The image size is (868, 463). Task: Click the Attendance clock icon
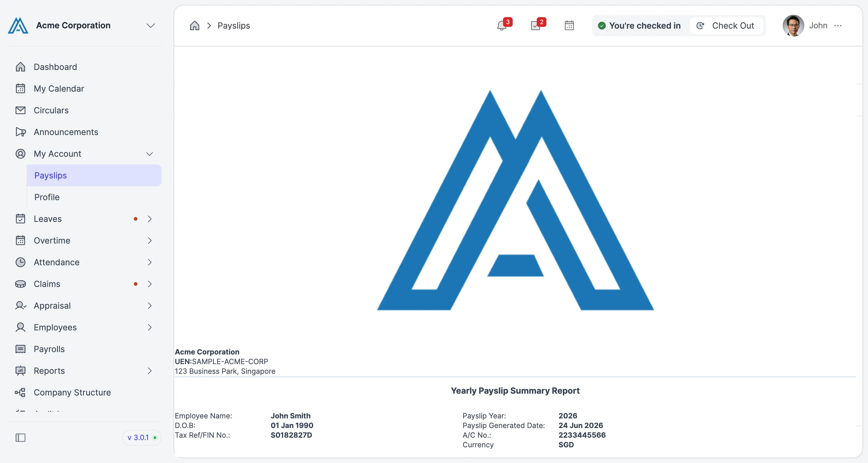(x=20, y=262)
